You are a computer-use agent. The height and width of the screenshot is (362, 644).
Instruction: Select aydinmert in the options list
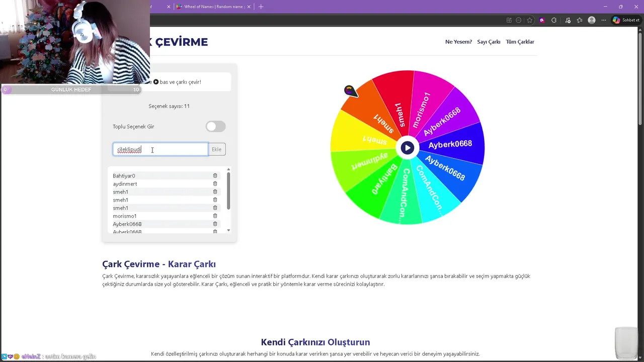click(125, 184)
